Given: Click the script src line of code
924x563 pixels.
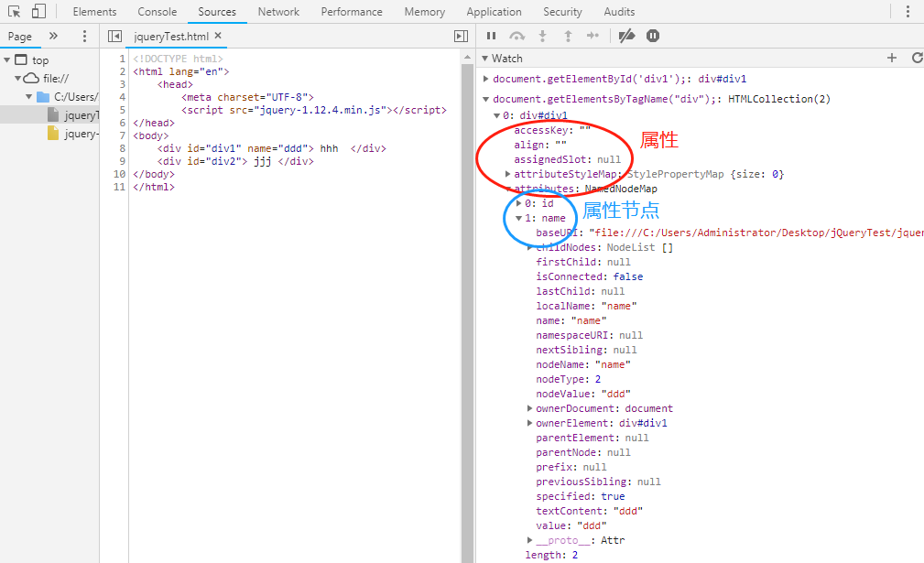Looking at the screenshot, I should 314,110.
